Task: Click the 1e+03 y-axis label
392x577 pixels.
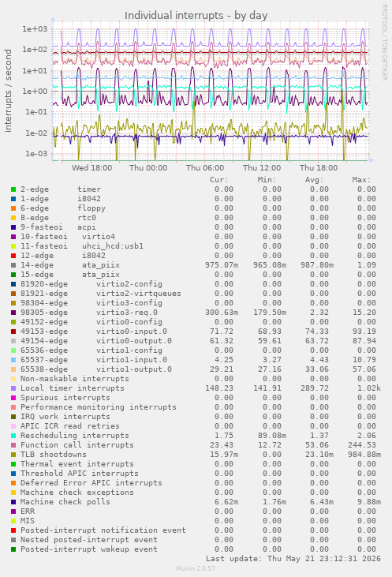Action: click(35, 28)
